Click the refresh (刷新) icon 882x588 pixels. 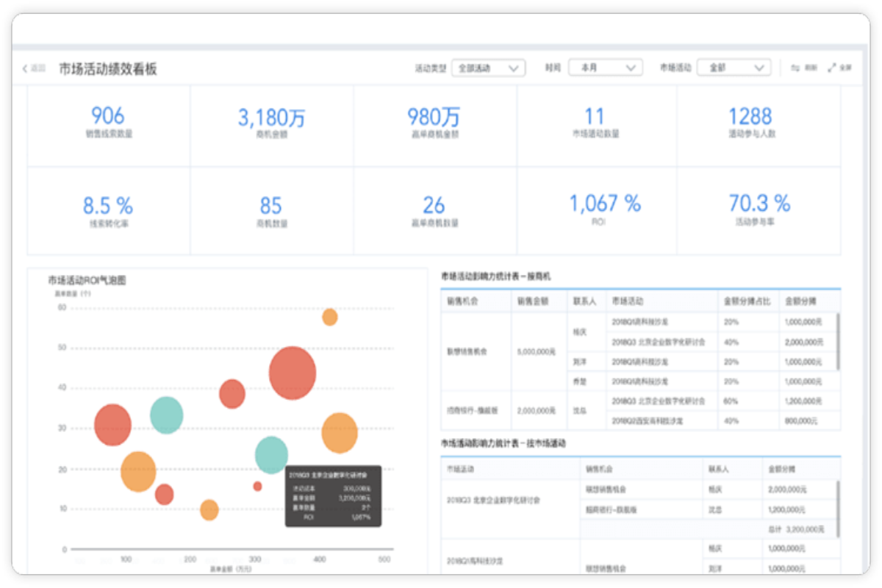[795, 68]
